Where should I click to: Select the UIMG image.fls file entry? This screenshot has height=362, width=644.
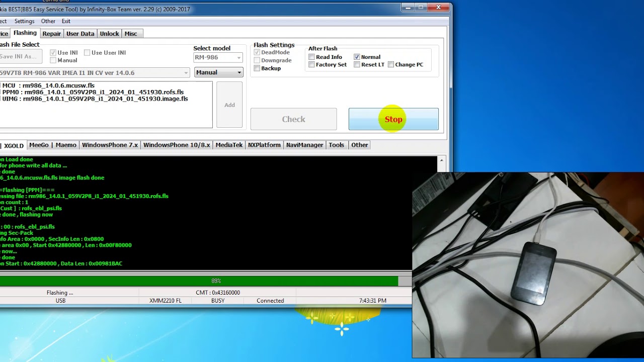[x=95, y=99]
